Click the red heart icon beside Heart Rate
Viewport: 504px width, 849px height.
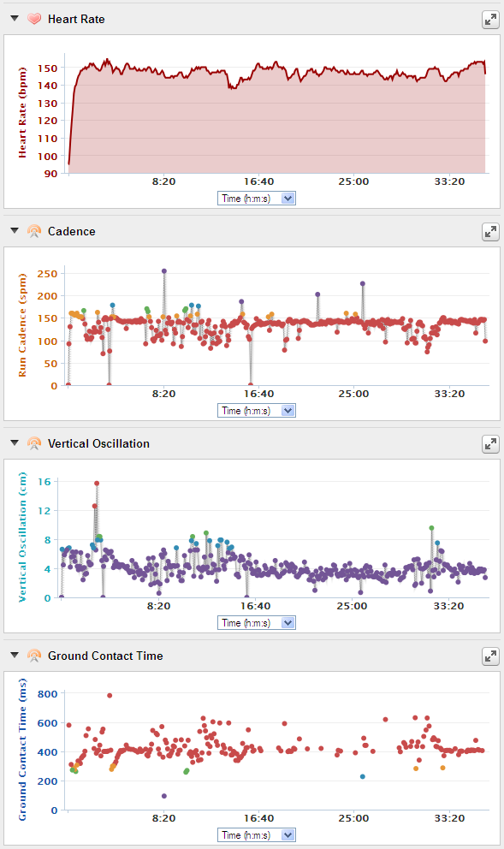click(x=34, y=19)
